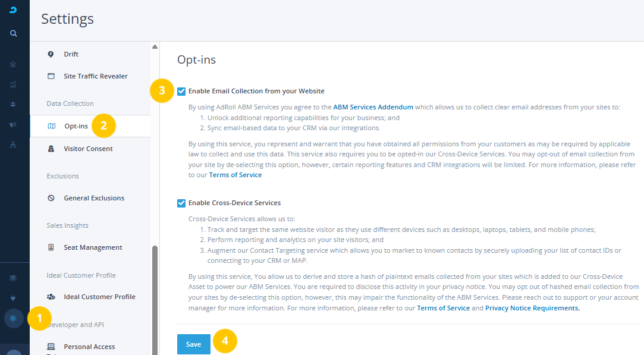Open Ideal Customer Profile settings
The height and width of the screenshot is (355, 644).
(99, 297)
